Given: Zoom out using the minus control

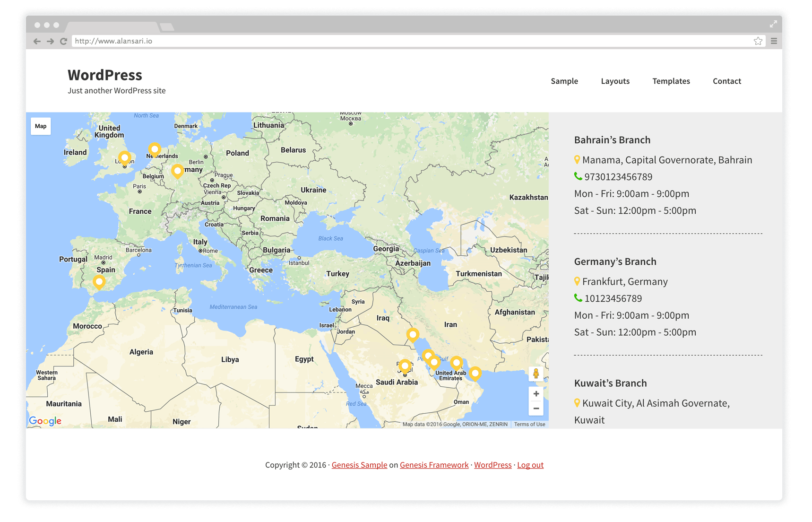Looking at the screenshot, I should pyautogui.click(x=536, y=408).
